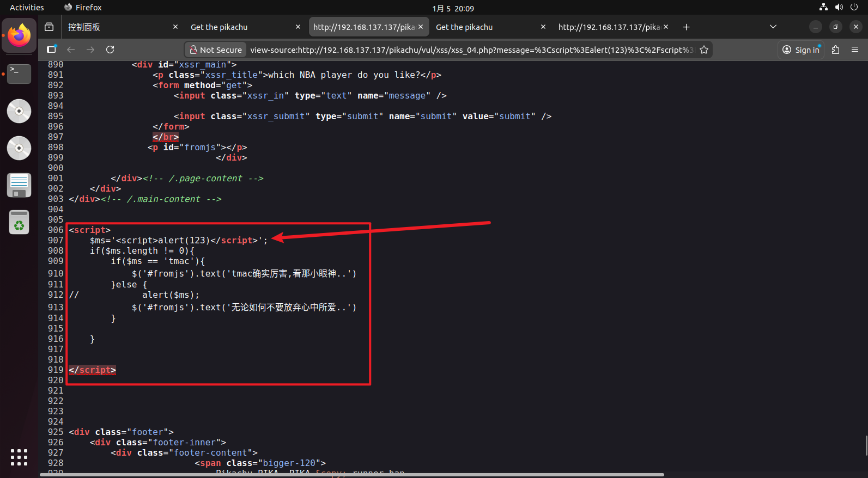Open network status in top bar

[823, 7]
